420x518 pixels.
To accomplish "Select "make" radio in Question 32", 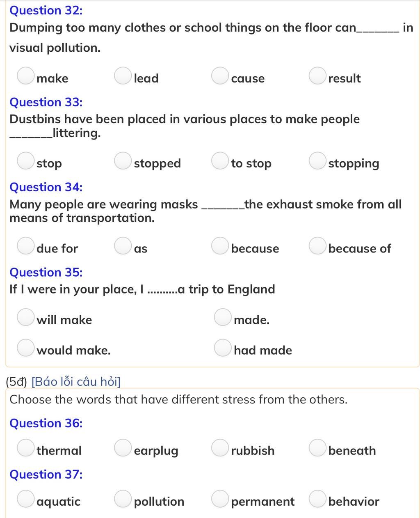I will (x=25, y=76).
